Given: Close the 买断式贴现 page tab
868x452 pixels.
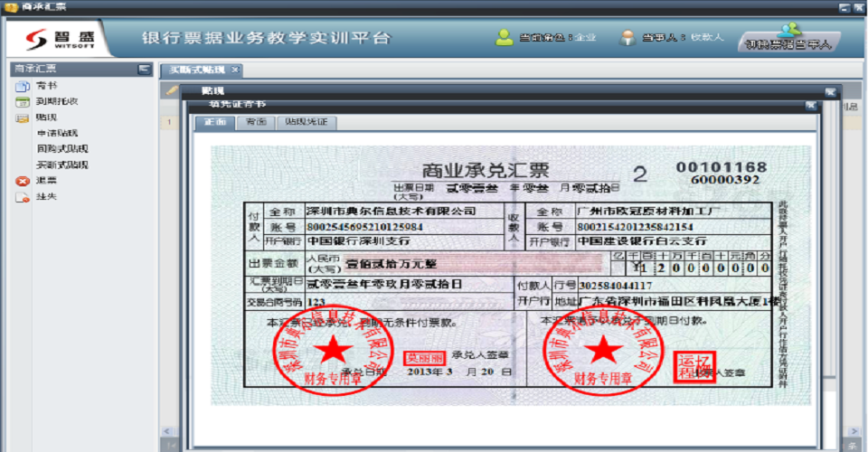Looking at the screenshot, I should coord(235,70).
